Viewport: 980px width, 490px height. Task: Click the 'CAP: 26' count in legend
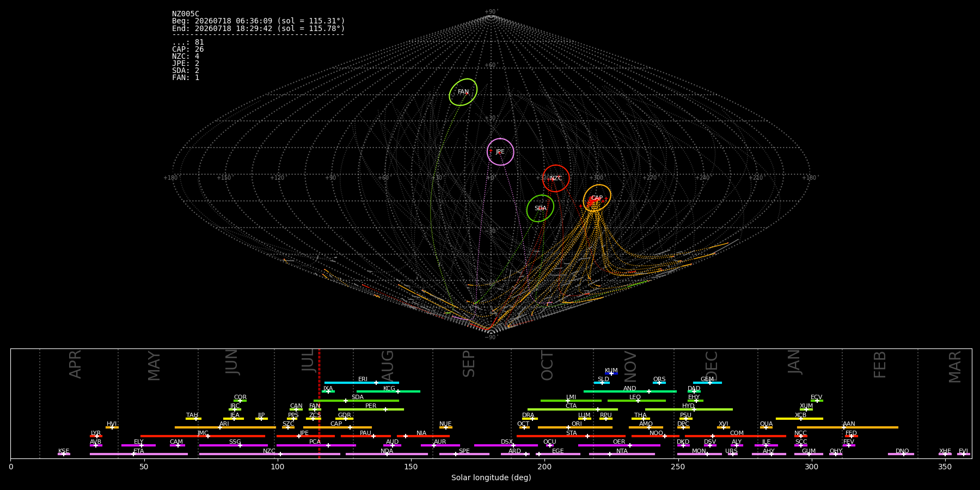(x=188, y=50)
